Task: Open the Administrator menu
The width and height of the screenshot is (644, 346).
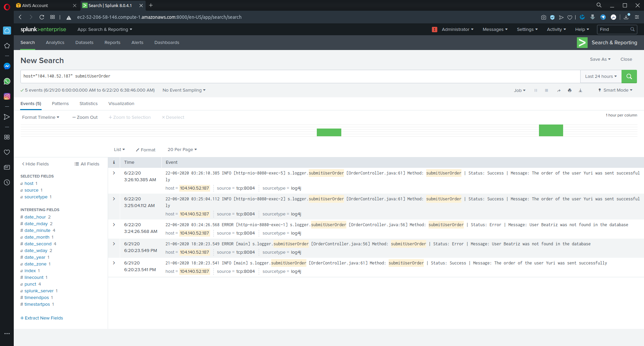Action: (x=457, y=30)
